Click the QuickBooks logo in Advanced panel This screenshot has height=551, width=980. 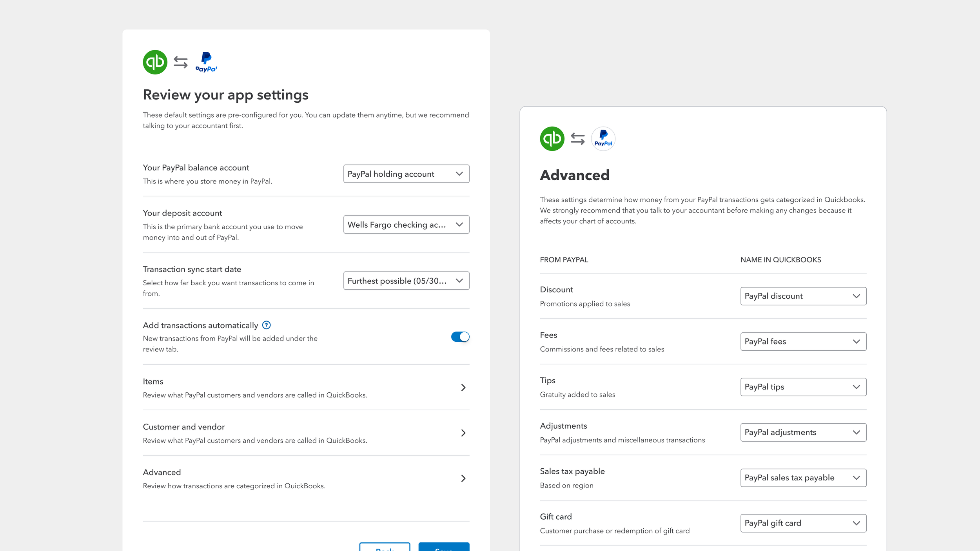(552, 139)
